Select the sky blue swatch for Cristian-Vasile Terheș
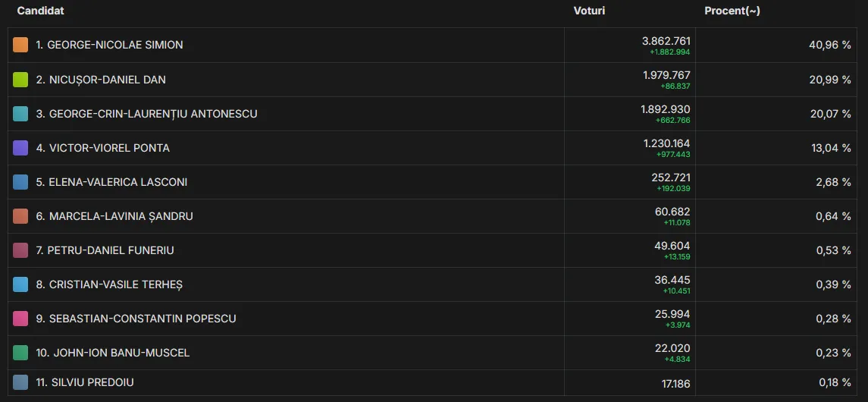 pyautogui.click(x=20, y=284)
